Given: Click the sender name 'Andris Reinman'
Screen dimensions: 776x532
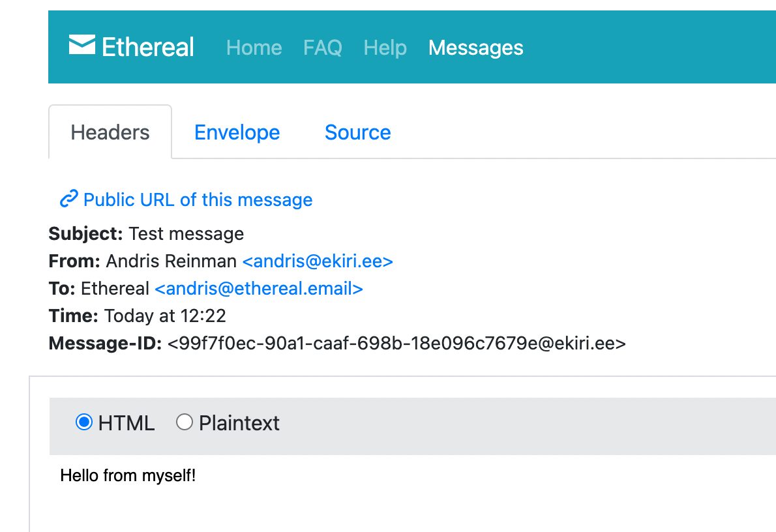Looking at the screenshot, I should (172, 261).
